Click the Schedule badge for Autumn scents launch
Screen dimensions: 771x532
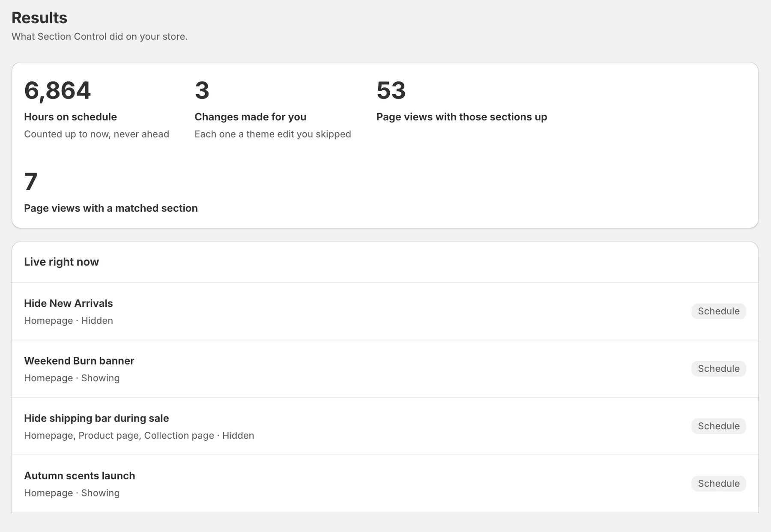pyautogui.click(x=718, y=483)
